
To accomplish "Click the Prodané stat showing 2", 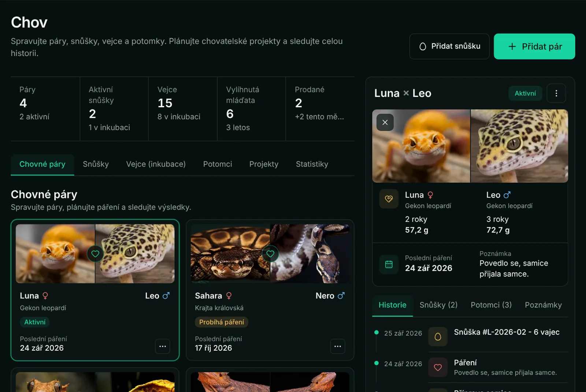I will (x=320, y=109).
